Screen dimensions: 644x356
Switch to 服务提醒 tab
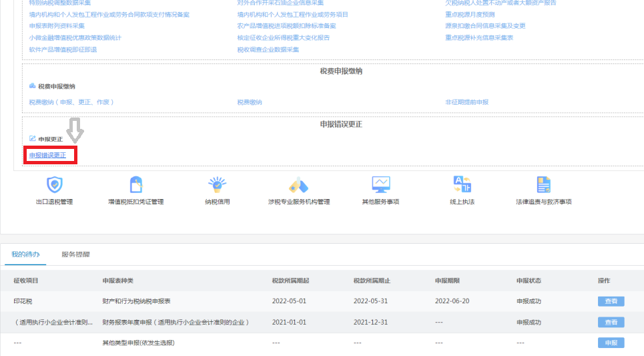click(75, 254)
